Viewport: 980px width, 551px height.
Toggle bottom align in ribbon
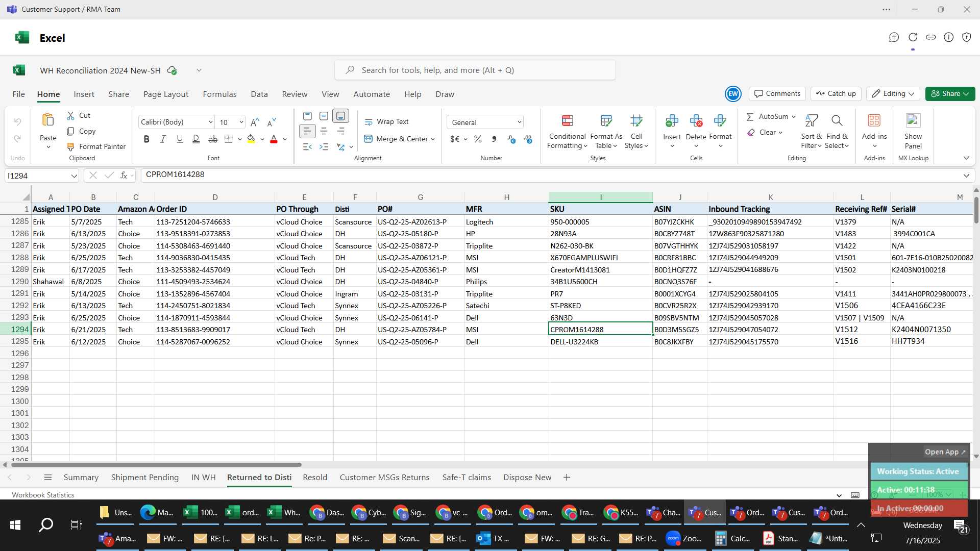coord(340,116)
